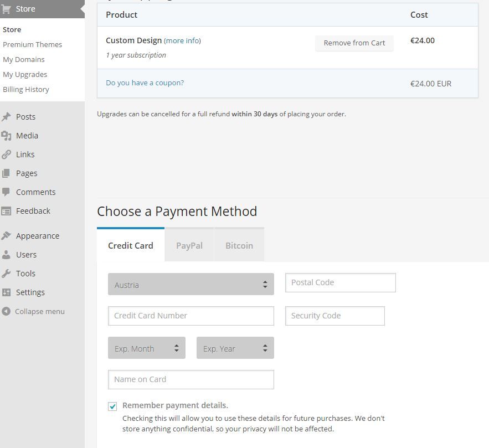This screenshot has width=489, height=448.
Task: Switch to the Bitcoin payment tab
Action: 239,245
